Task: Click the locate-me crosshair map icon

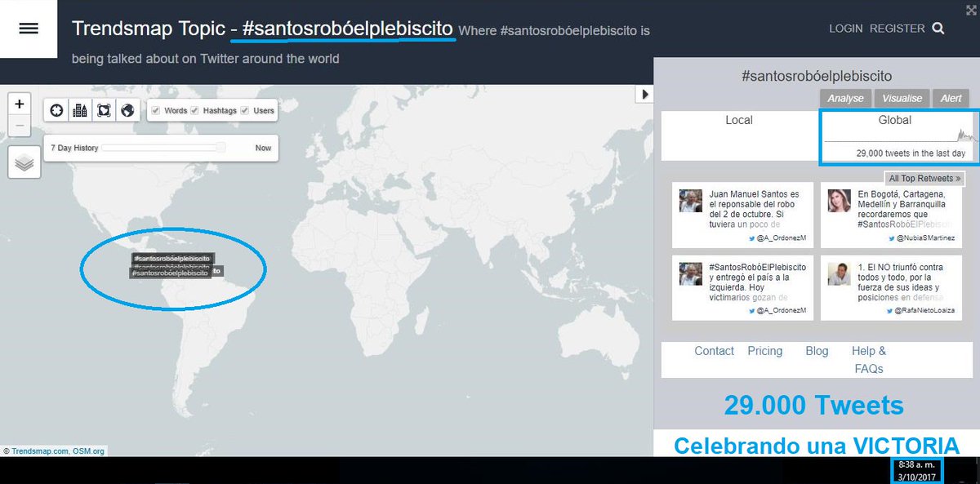Action: (x=56, y=110)
